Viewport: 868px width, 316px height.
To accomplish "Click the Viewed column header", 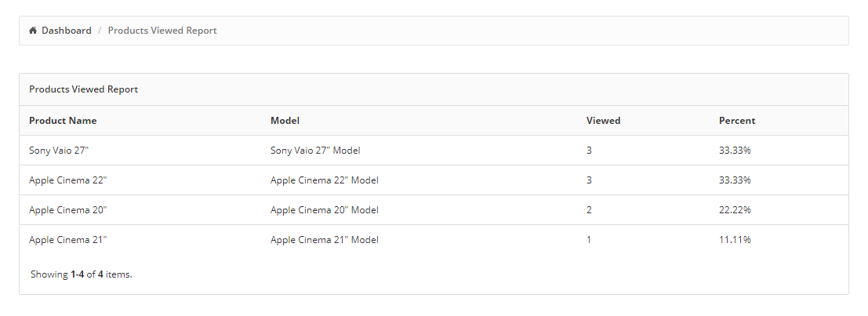I will [604, 121].
